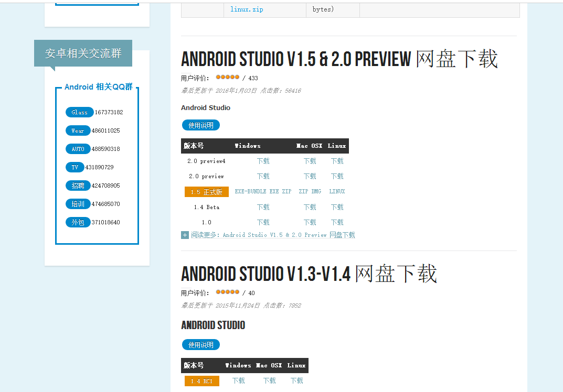
Task: Click the 1.4 Beta version cell
Action: point(206,207)
